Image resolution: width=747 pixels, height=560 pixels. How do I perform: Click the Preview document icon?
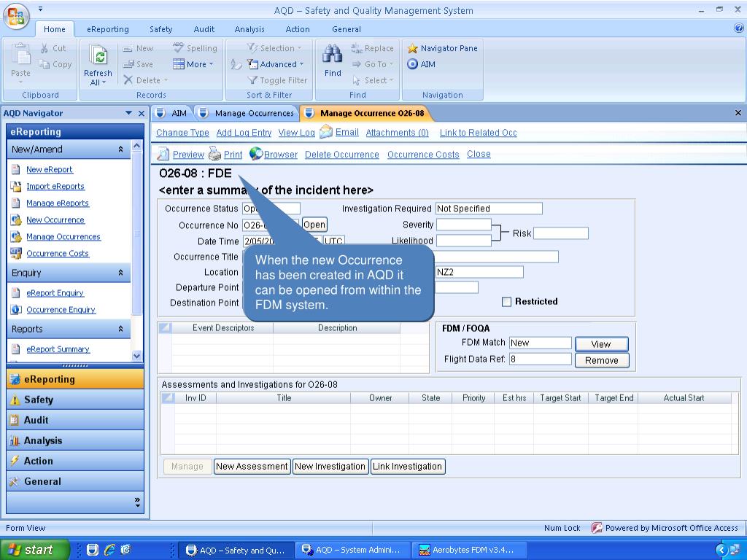coord(163,155)
